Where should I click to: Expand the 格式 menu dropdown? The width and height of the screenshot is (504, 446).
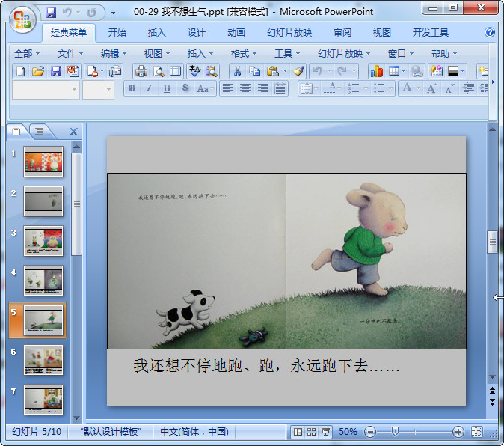pos(243,53)
